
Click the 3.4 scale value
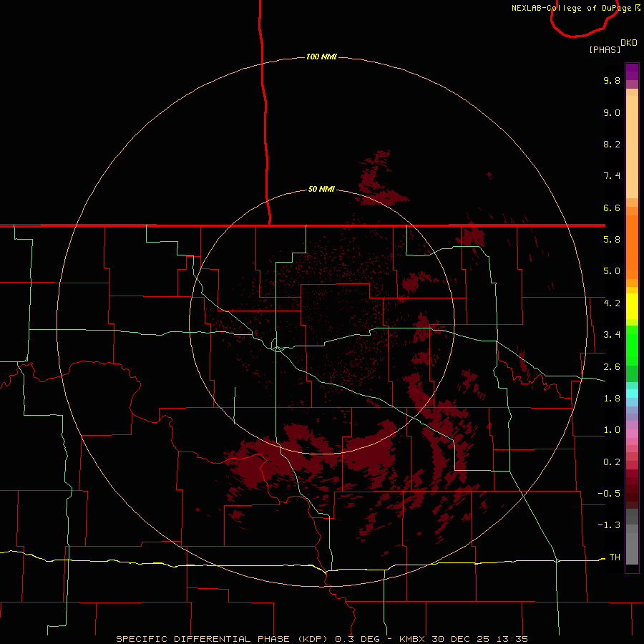coord(612,335)
